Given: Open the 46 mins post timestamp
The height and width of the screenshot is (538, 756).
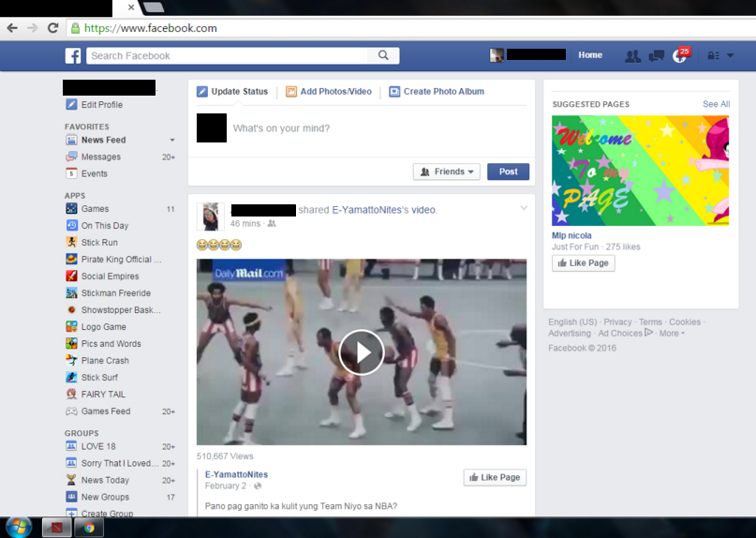Looking at the screenshot, I should 245,224.
